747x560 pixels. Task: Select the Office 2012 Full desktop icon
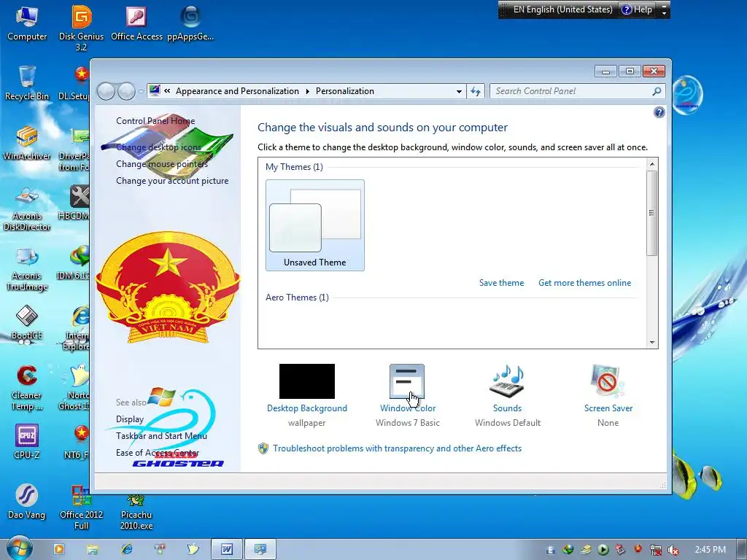(82, 507)
